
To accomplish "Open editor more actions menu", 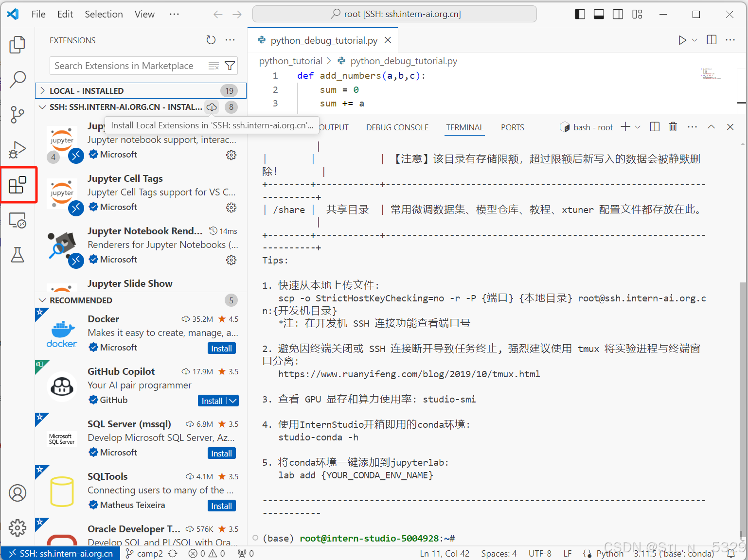I will [730, 40].
